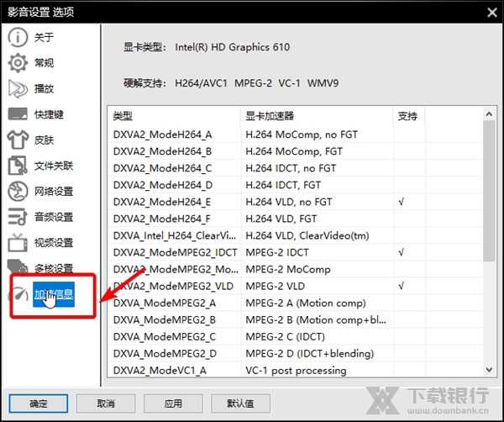Select row DXVA_ModeMPEG2_C

click(295, 336)
